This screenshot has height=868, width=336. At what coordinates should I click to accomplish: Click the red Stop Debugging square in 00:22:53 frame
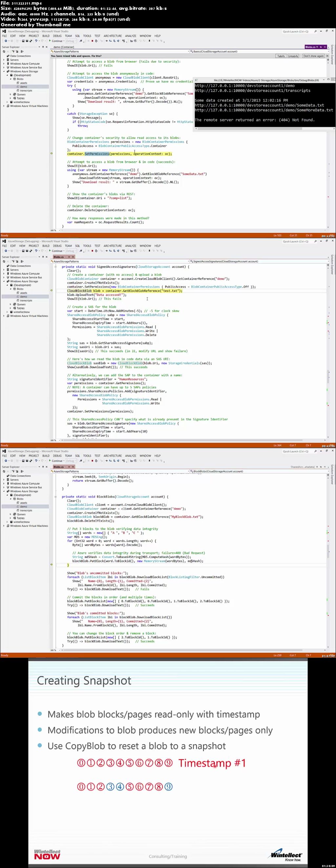92,41
